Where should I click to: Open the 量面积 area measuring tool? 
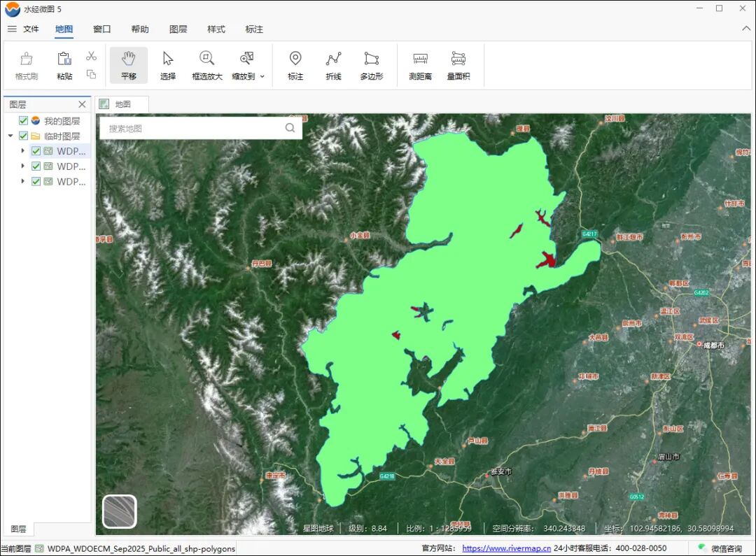pos(458,65)
